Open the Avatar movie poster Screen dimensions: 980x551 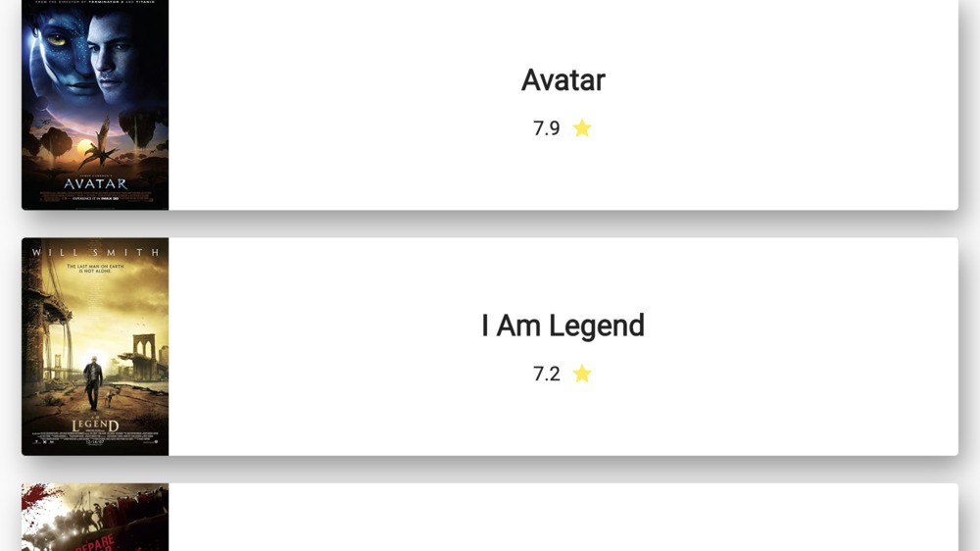[x=95, y=103]
